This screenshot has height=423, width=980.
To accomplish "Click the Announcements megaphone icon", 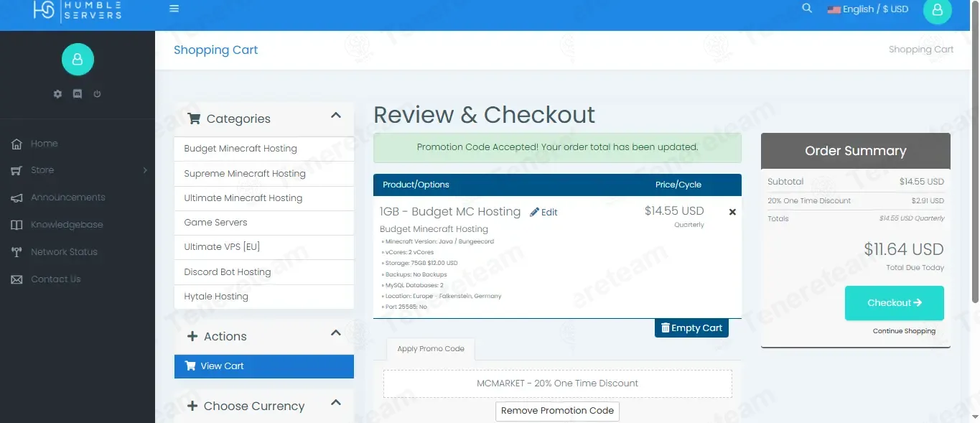I will coord(17,197).
